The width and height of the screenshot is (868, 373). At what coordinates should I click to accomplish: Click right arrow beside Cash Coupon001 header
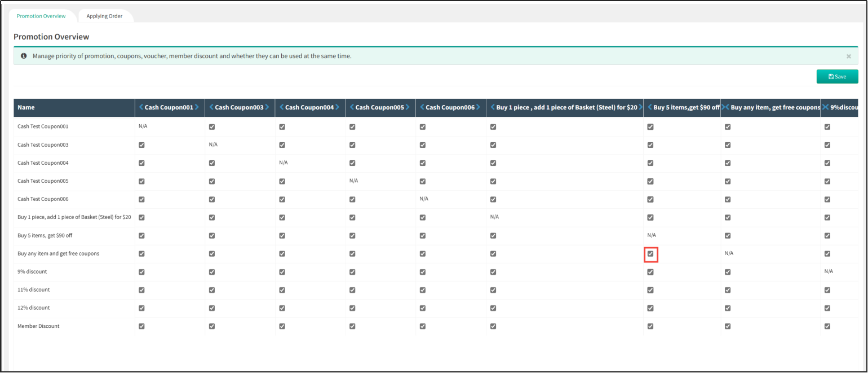[x=197, y=107]
